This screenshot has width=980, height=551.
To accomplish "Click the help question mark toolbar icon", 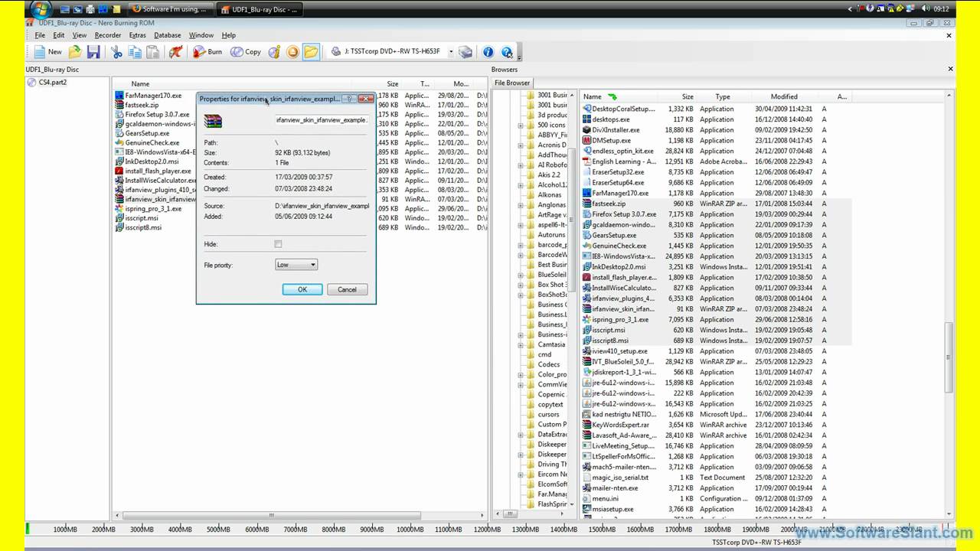I will 507,52.
